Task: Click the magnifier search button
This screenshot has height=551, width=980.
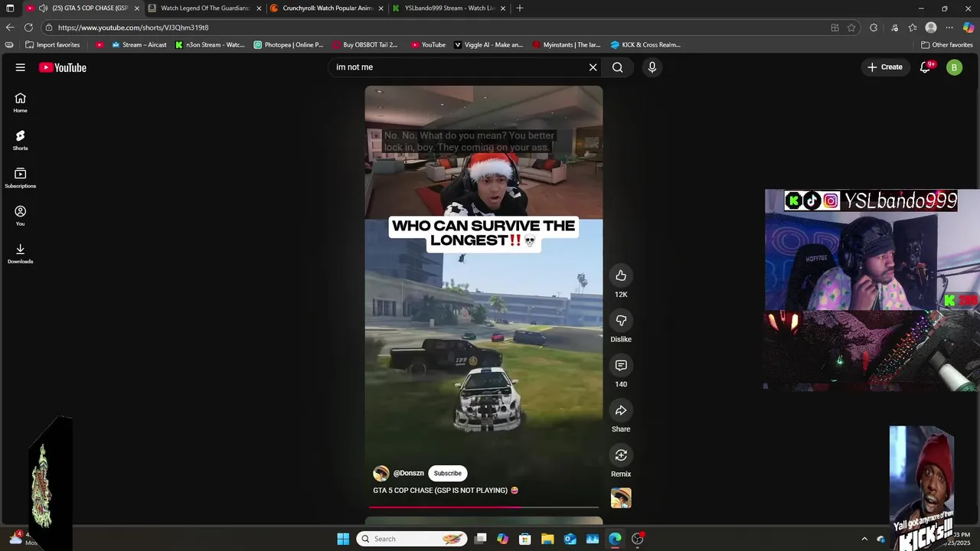Action: coord(617,67)
